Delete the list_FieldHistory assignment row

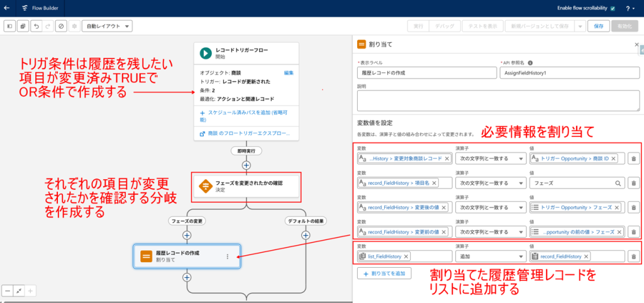pyautogui.click(x=634, y=256)
